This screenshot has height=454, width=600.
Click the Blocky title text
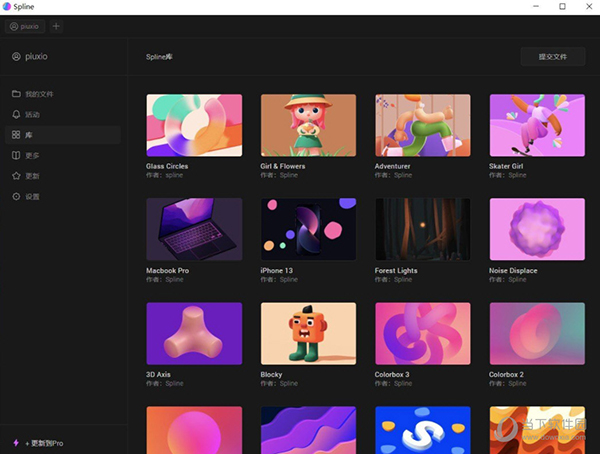point(271,374)
